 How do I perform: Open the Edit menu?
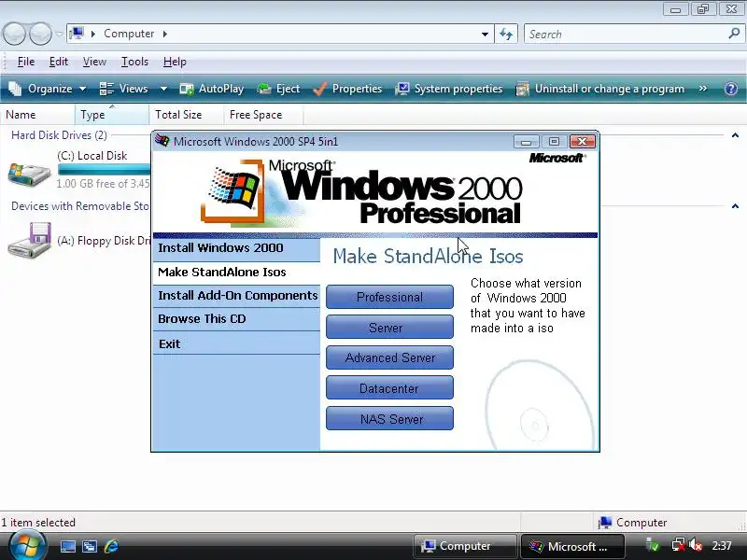(x=59, y=62)
